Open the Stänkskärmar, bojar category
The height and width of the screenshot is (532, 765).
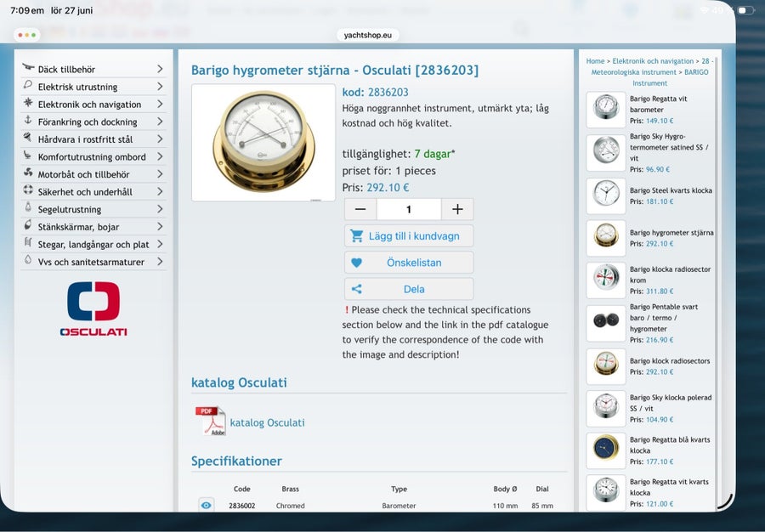coord(93,227)
